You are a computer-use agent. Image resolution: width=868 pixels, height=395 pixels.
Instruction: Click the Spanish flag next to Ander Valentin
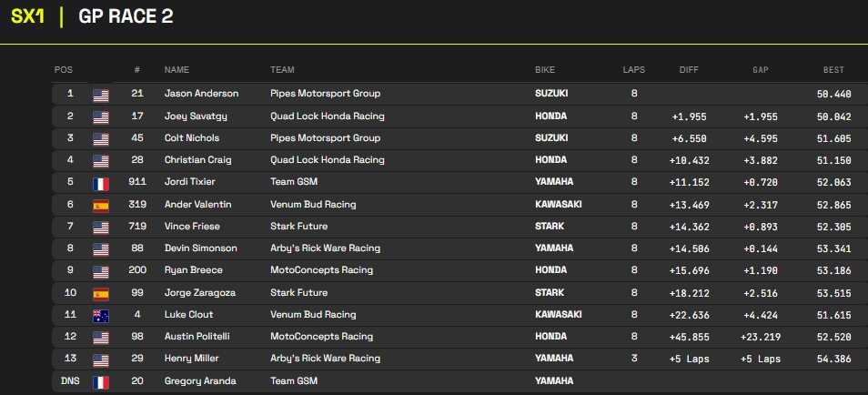pyautogui.click(x=100, y=205)
